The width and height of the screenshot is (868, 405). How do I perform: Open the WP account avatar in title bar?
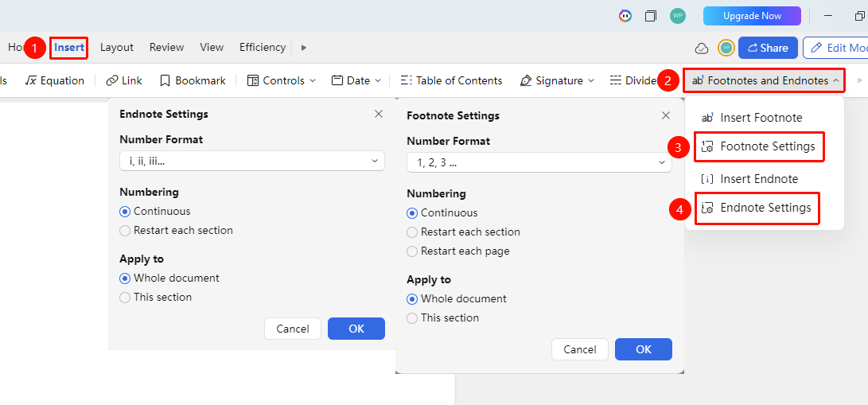678,16
